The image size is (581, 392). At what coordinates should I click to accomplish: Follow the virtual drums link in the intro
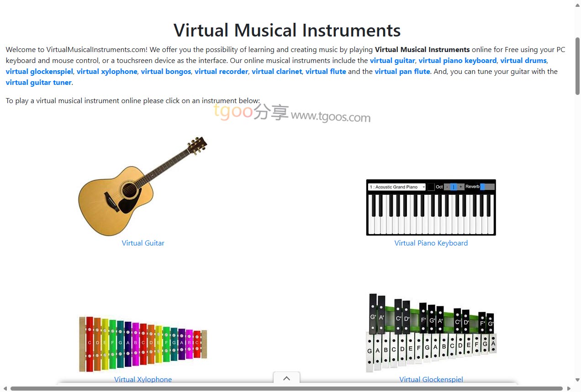coord(523,61)
